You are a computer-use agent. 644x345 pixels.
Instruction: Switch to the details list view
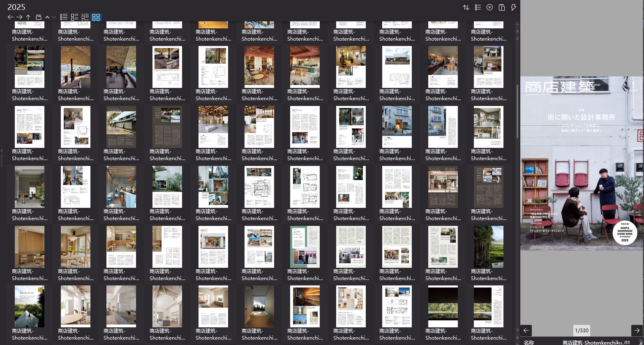[74, 17]
